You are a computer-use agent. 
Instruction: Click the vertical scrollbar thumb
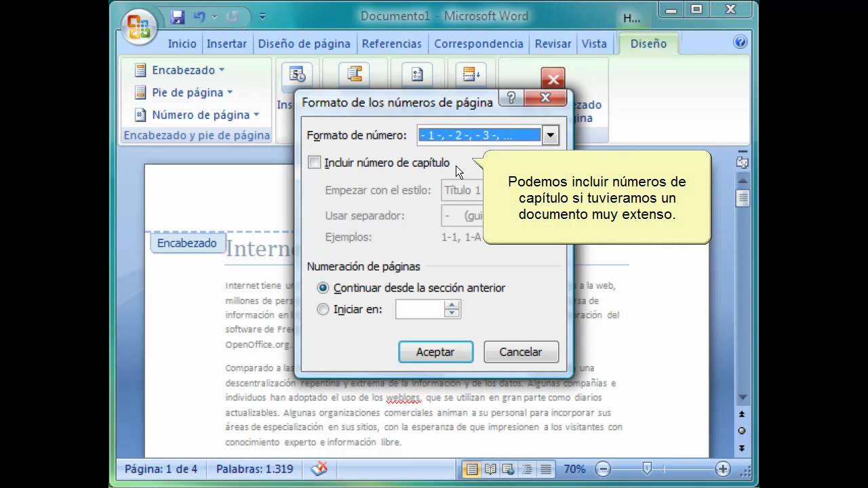(743, 198)
